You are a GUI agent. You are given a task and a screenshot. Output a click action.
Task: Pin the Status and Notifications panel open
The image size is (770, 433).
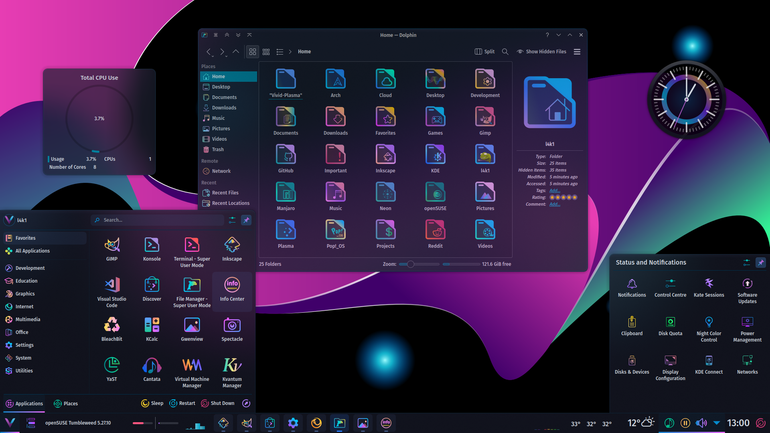tap(760, 263)
